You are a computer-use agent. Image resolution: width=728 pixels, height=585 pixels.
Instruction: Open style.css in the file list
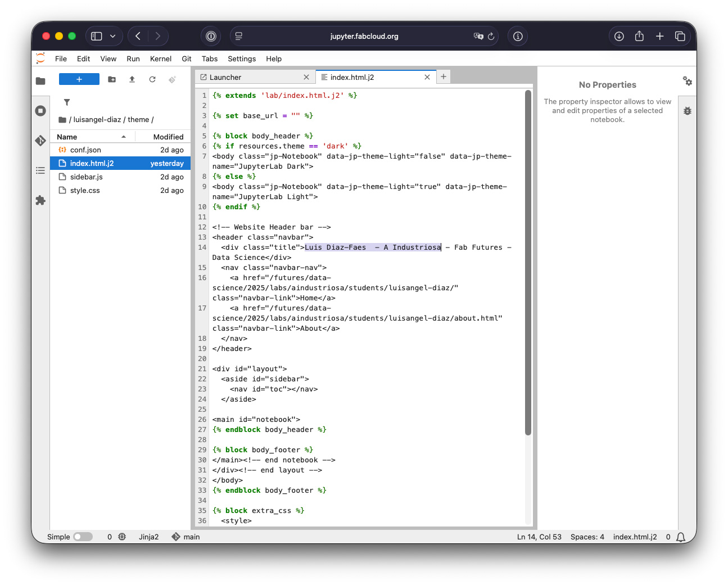(85, 191)
